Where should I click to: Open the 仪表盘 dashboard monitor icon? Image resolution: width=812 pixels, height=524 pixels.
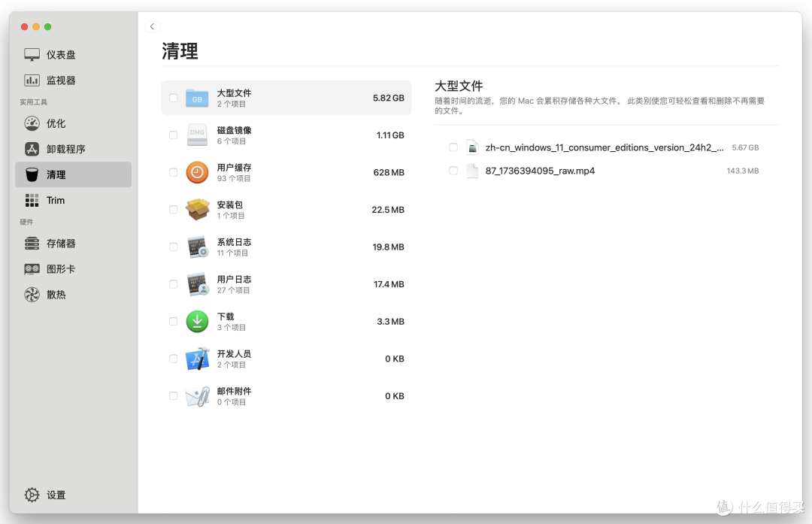pyautogui.click(x=32, y=54)
